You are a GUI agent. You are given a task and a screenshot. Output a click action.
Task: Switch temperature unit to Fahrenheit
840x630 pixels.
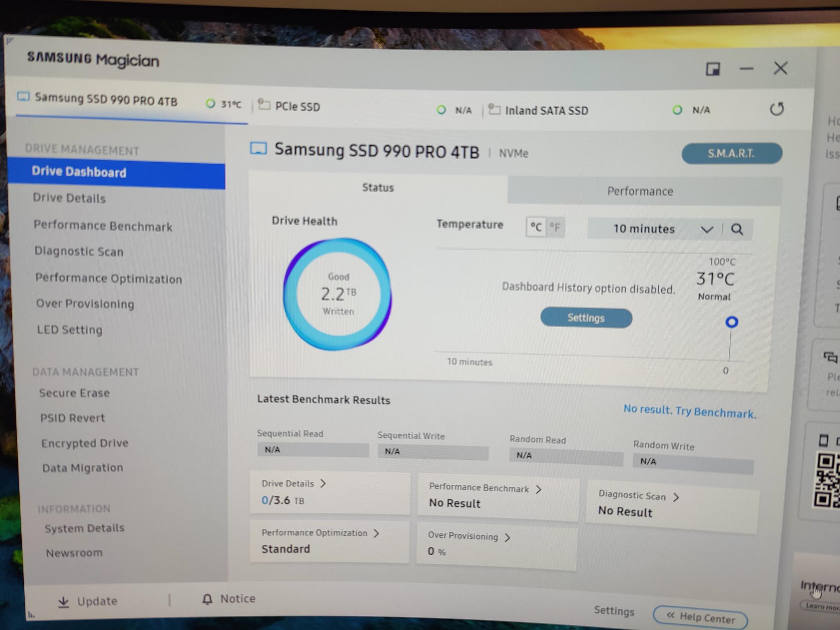555,227
